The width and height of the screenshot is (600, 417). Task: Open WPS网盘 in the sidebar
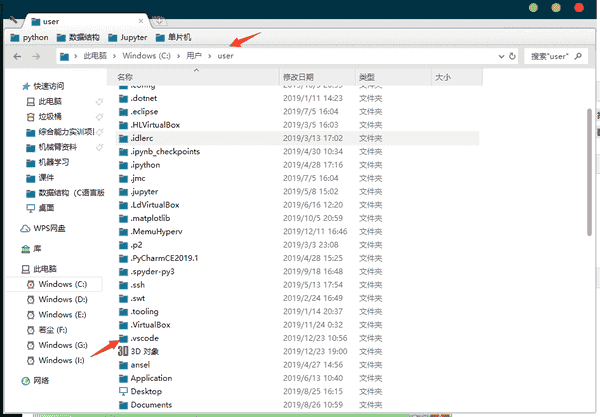[x=50, y=228]
